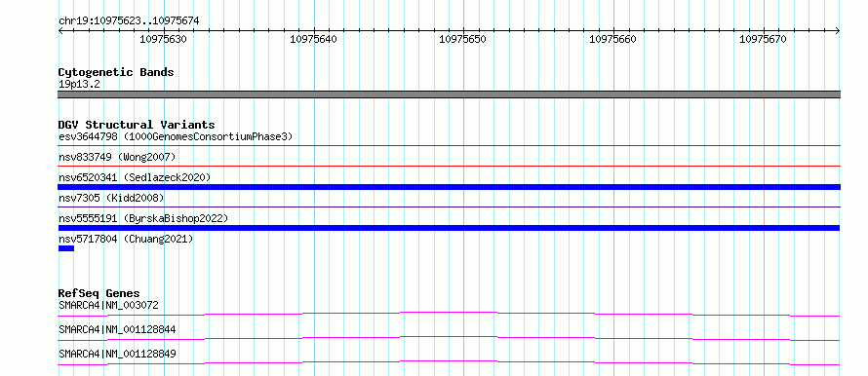Click the thick blue bar of nsv6520341
Screen dimensions: 868x376
tap(449, 187)
